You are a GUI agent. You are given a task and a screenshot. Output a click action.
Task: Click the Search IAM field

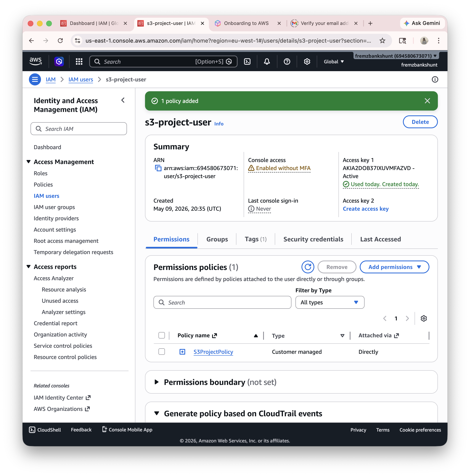pos(79,129)
